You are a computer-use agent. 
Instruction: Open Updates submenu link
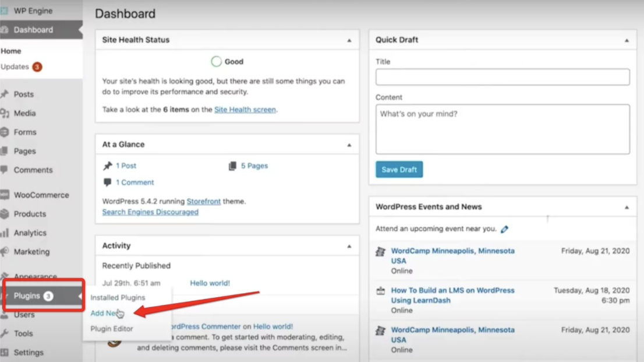(15, 66)
